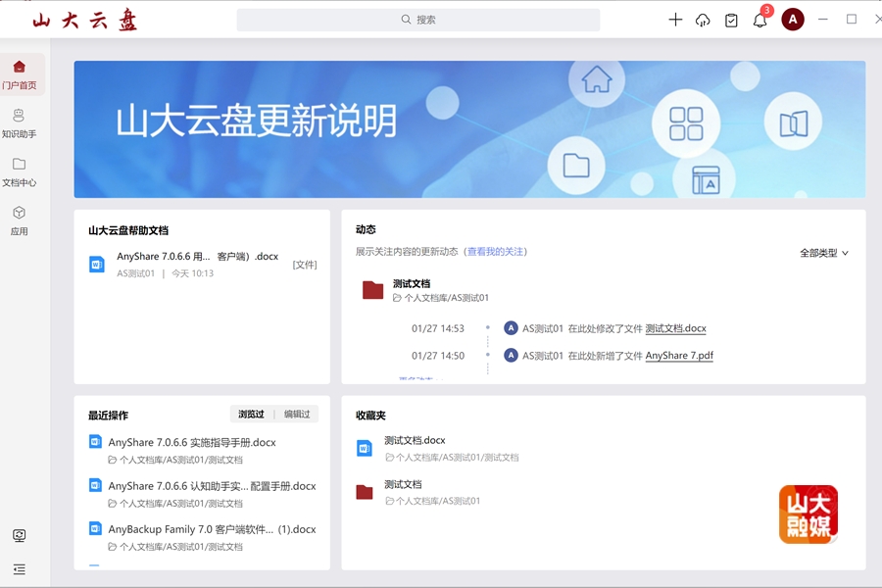Go to 文档中心 in sidebar
882x588 pixels.
[x=19, y=171]
